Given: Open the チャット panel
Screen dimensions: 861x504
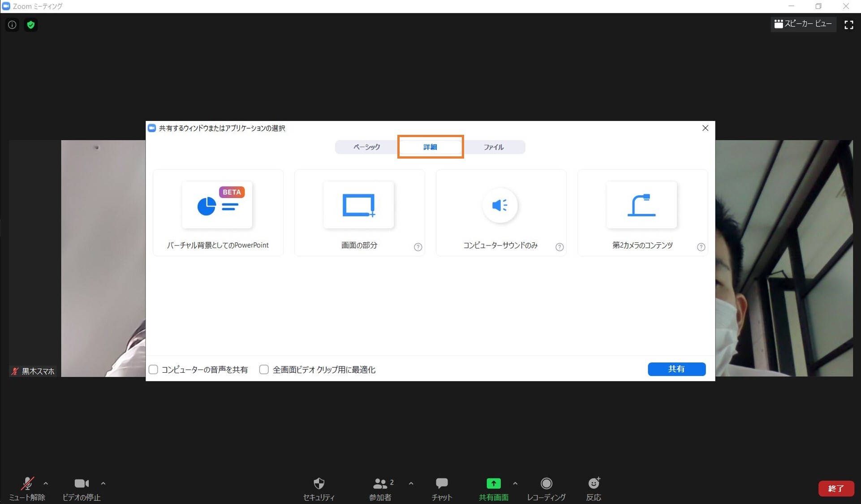Looking at the screenshot, I should click(441, 488).
